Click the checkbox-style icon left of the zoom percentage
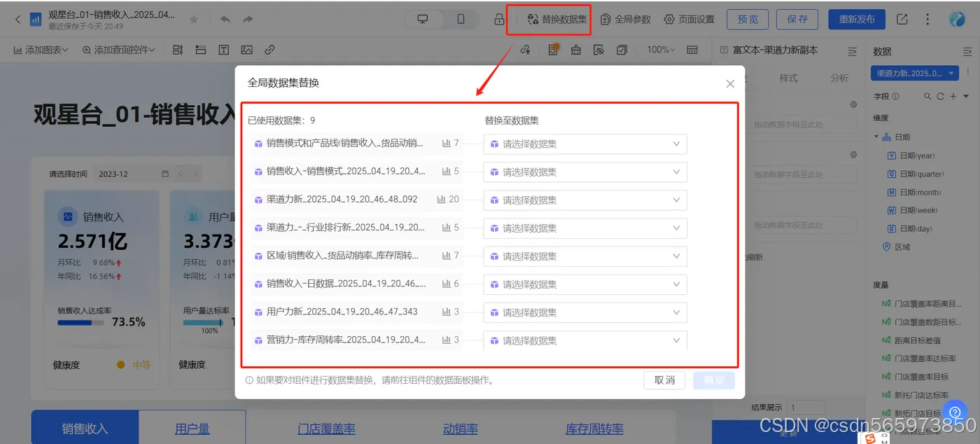The width and height of the screenshot is (980, 444). click(x=622, y=50)
